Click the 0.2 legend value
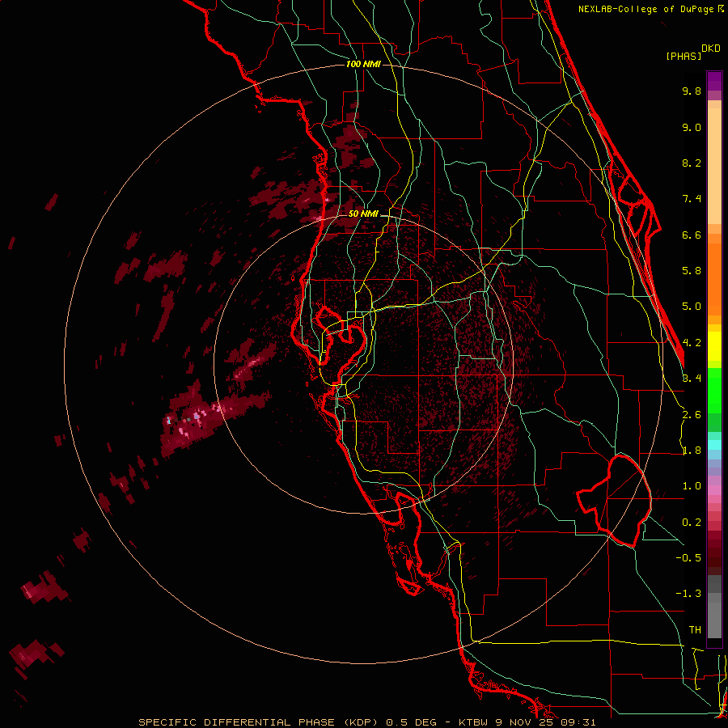Screen dimensions: 728x728 [692, 523]
